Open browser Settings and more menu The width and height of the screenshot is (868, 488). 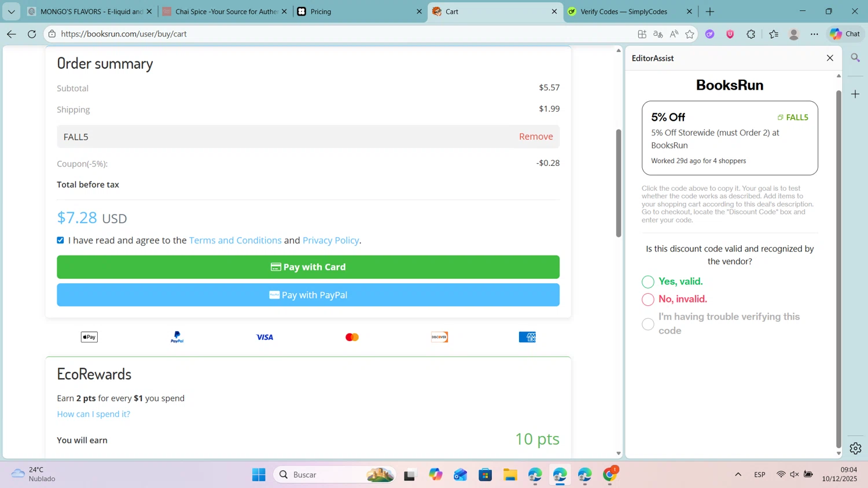pos(814,34)
